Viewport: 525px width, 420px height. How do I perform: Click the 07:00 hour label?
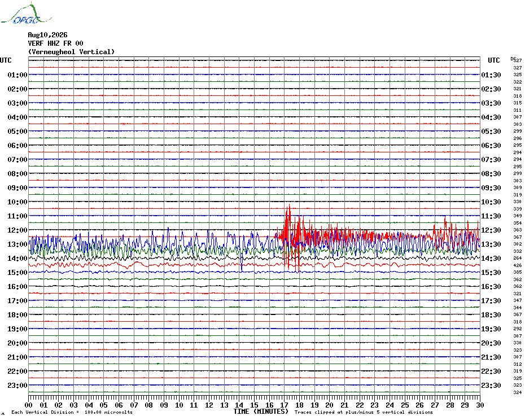coord(17,159)
